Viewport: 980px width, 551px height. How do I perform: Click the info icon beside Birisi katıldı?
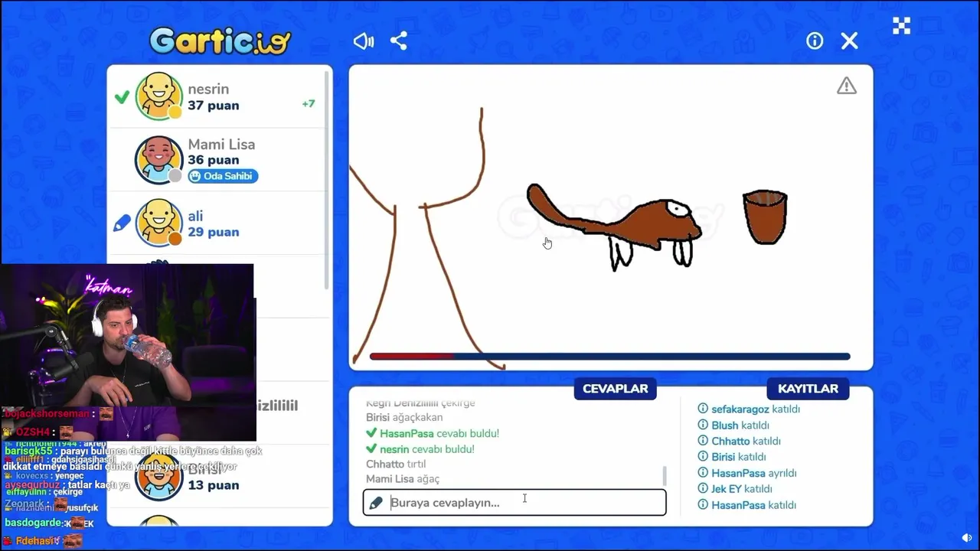coord(703,457)
